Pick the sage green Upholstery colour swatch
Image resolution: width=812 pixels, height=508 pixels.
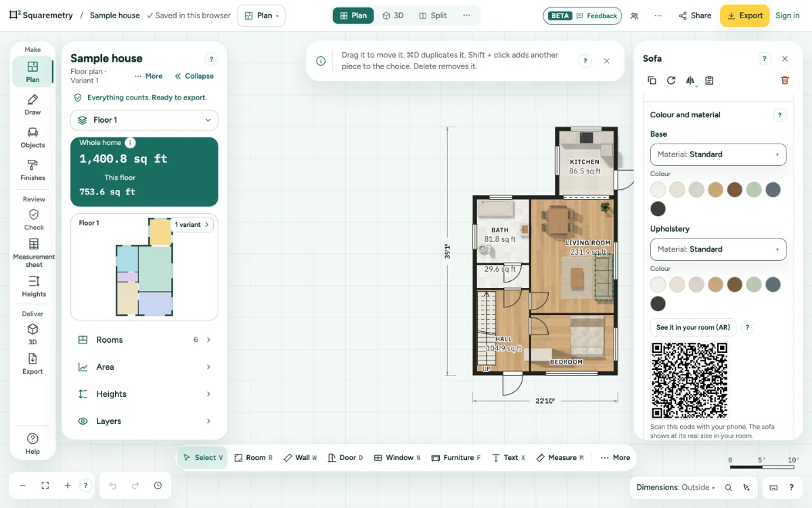click(754, 284)
